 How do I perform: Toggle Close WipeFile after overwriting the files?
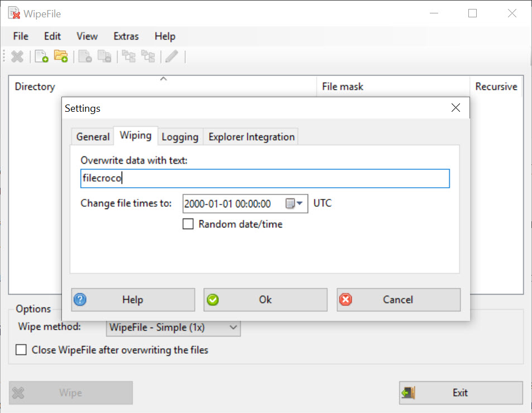21,349
